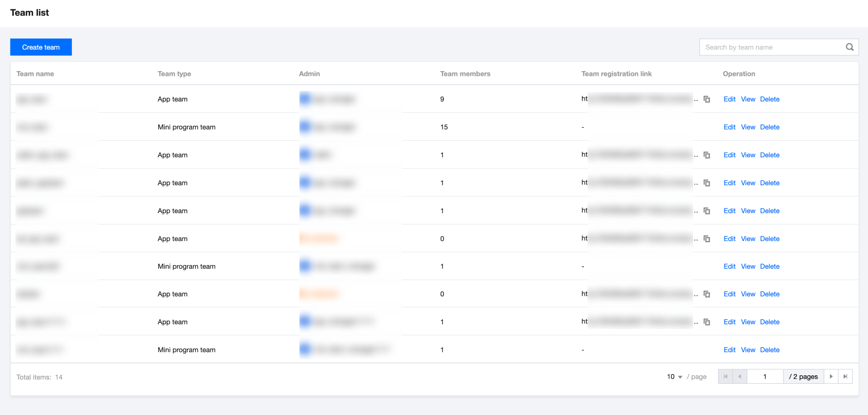868x415 pixels.
Task: Copy registration link in the third table row
Action: (707, 155)
